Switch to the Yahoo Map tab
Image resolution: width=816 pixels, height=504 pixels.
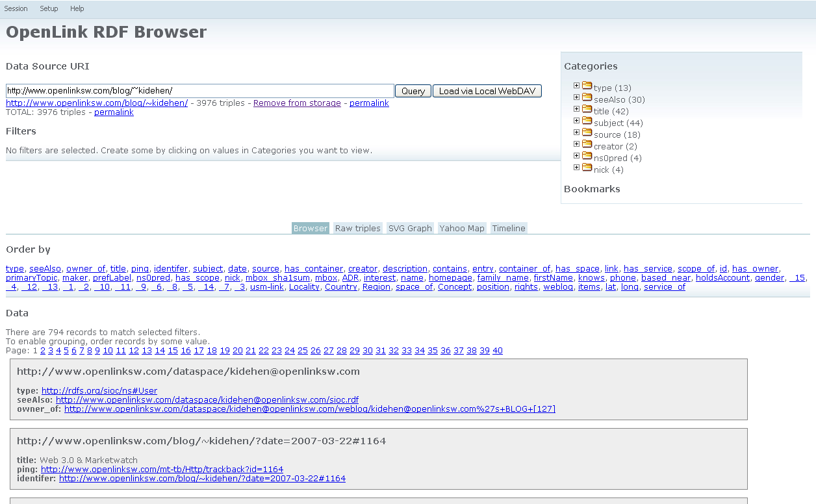462,228
